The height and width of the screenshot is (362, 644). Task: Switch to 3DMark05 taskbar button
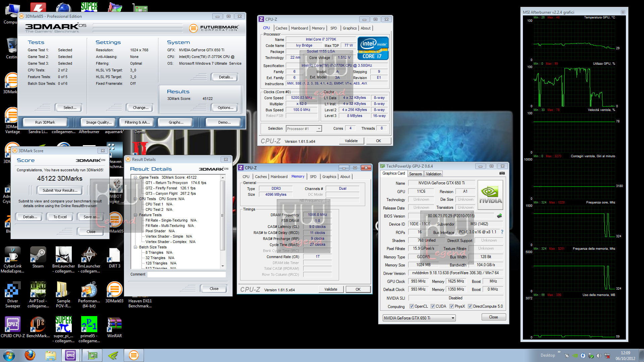[x=133, y=355]
